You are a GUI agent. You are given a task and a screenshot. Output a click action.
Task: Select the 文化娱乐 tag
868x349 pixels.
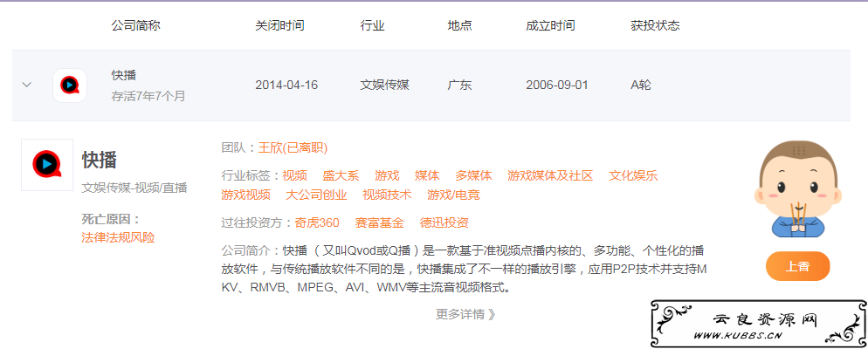[x=633, y=176]
